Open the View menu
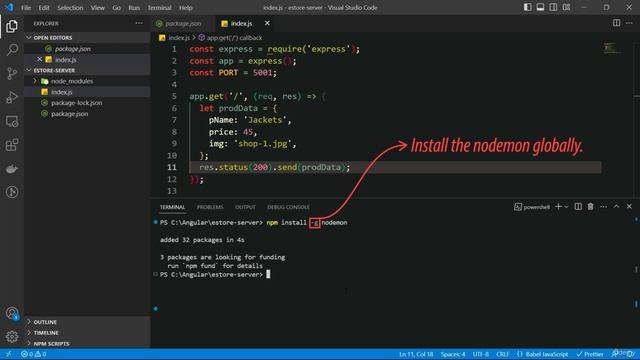This screenshot has height=360, width=640. (98, 8)
